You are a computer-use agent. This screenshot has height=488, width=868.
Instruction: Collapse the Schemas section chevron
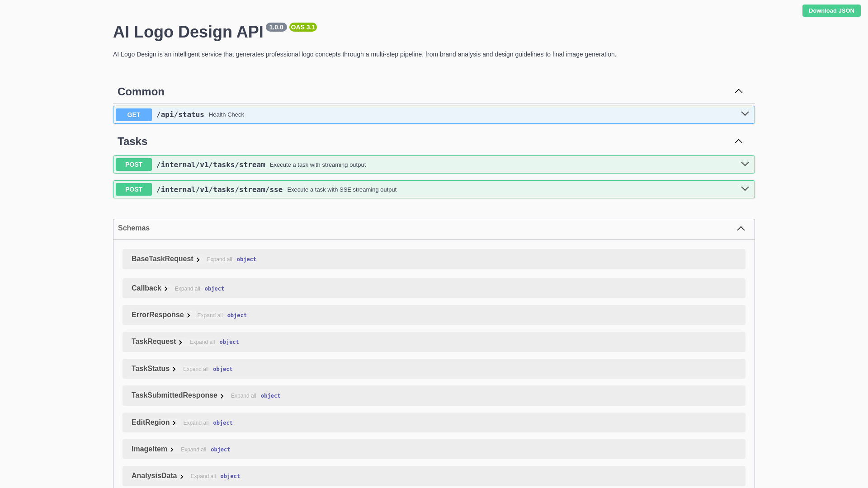(741, 229)
